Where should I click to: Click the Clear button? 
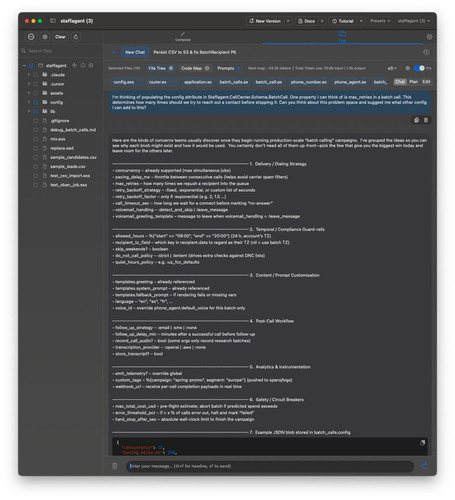pos(60,37)
